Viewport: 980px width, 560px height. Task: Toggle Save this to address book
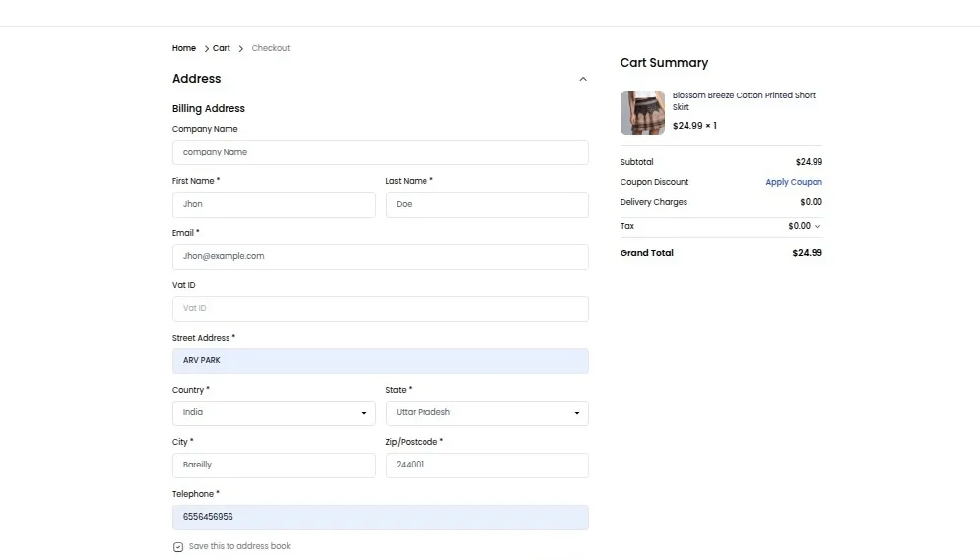[x=178, y=547]
